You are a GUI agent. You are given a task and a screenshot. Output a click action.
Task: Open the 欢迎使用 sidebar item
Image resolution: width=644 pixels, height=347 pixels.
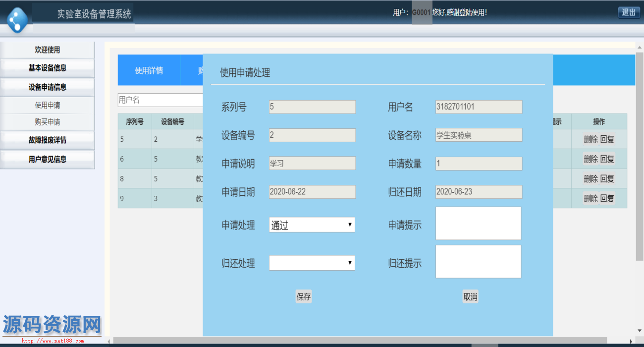tap(47, 50)
